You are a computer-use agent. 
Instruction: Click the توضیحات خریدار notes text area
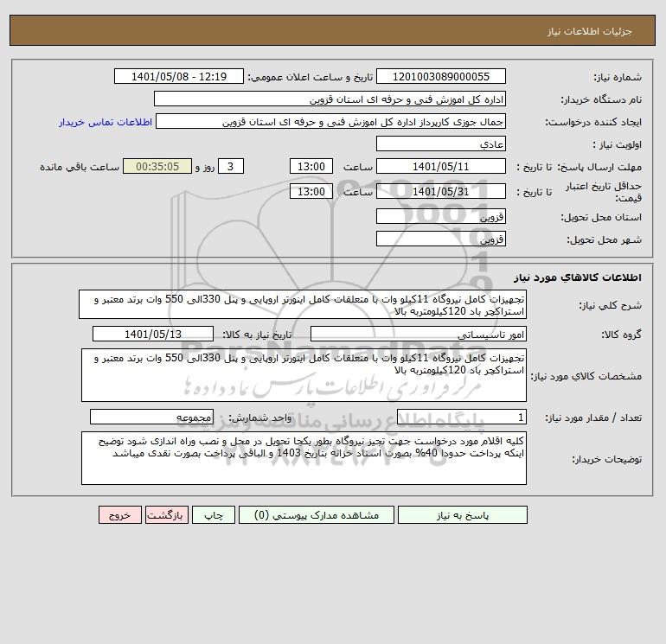tap(304, 458)
